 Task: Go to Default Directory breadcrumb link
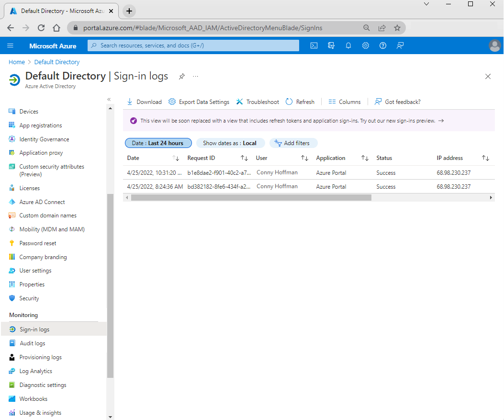coord(57,62)
